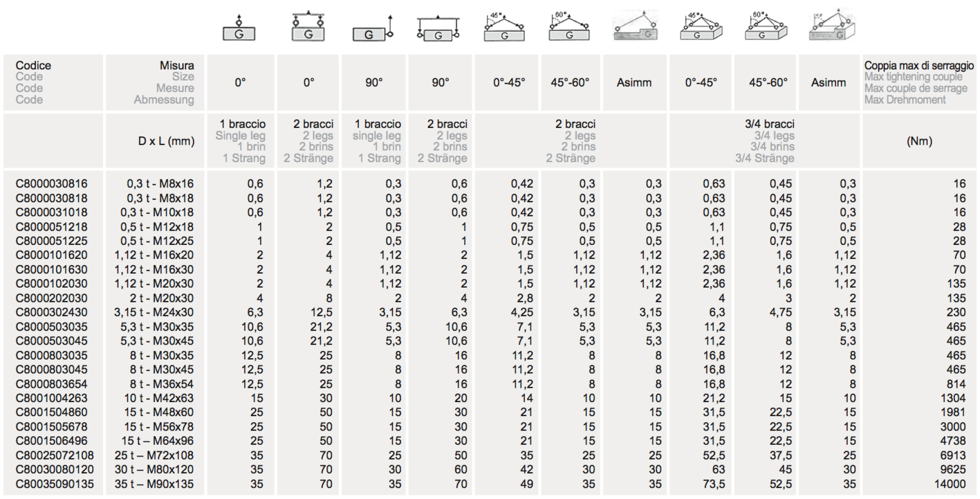Click the Codice column header
Image resolution: width=980 pixels, height=499 pixels.
click(33, 66)
